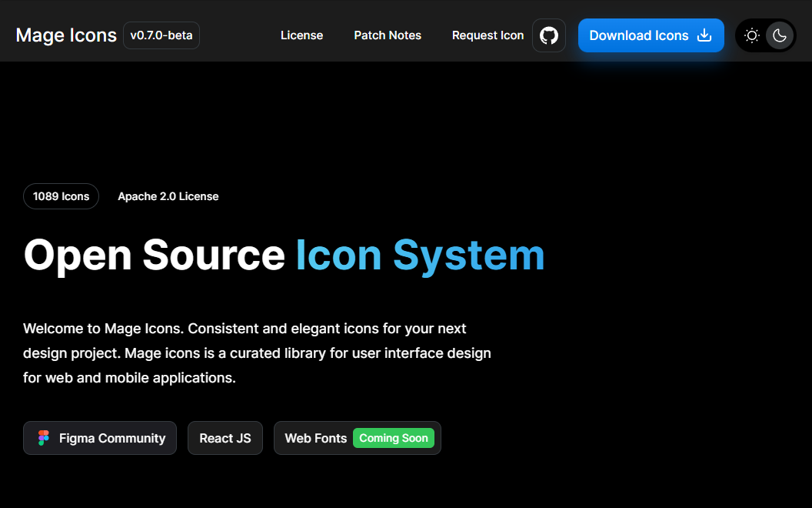The height and width of the screenshot is (508, 812).
Task: Select the React JS button
Action: pos(225,438)
